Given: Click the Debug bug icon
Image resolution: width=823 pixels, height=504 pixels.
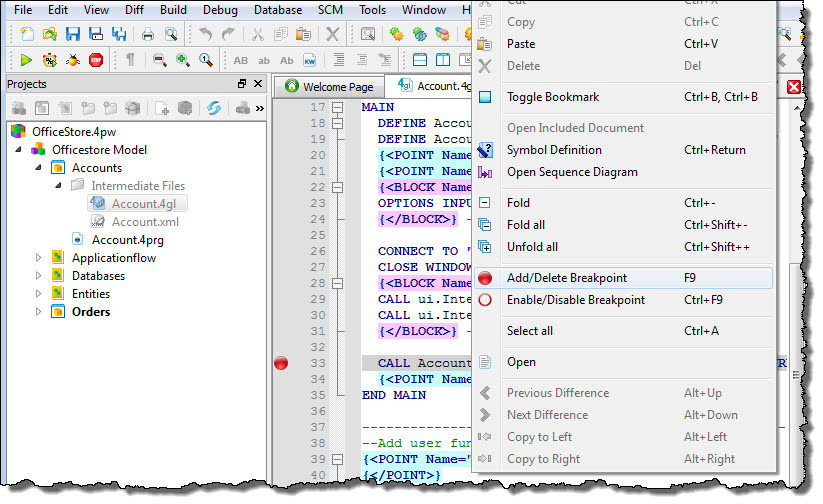Looking at the screenshot, I should 73,60.
